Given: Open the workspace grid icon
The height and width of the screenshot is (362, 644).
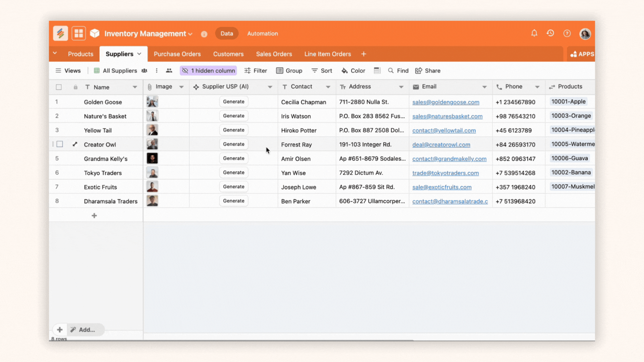Looking at the screenshot, I should pos(79,33).
